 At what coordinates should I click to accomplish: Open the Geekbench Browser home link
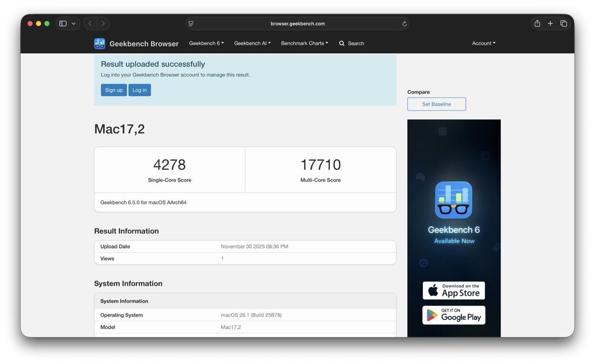(144, 44)
